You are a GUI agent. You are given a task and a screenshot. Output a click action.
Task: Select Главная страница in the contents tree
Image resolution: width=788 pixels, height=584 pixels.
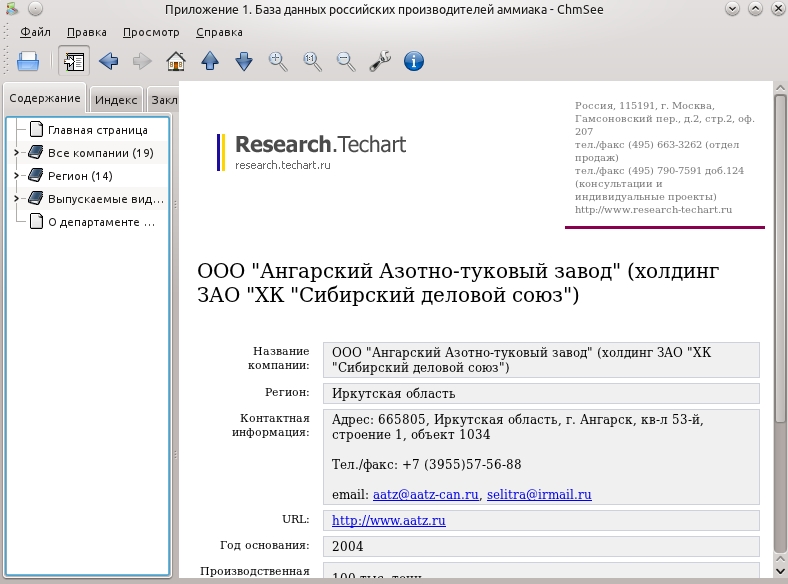click(97, 130)
